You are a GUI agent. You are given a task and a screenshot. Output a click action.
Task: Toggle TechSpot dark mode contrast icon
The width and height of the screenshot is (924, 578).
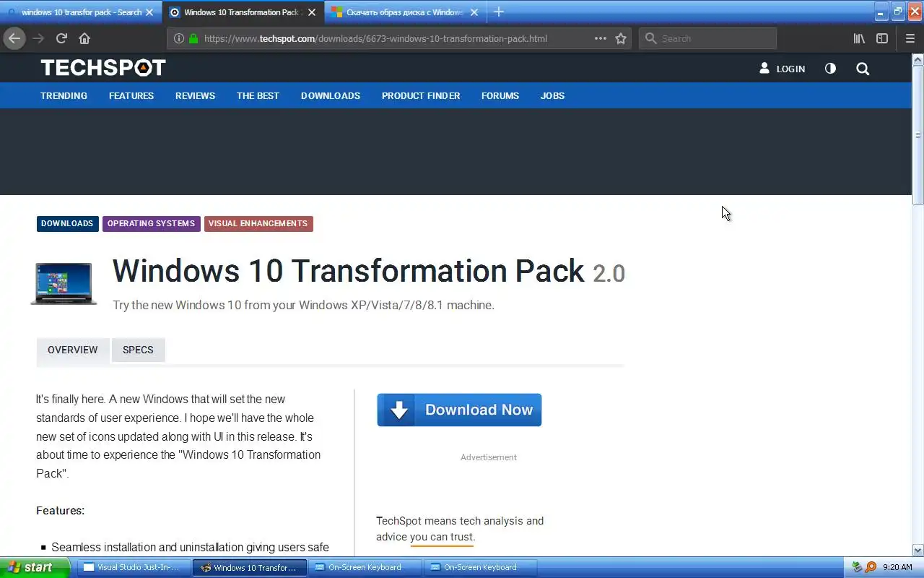click(830, 69)
